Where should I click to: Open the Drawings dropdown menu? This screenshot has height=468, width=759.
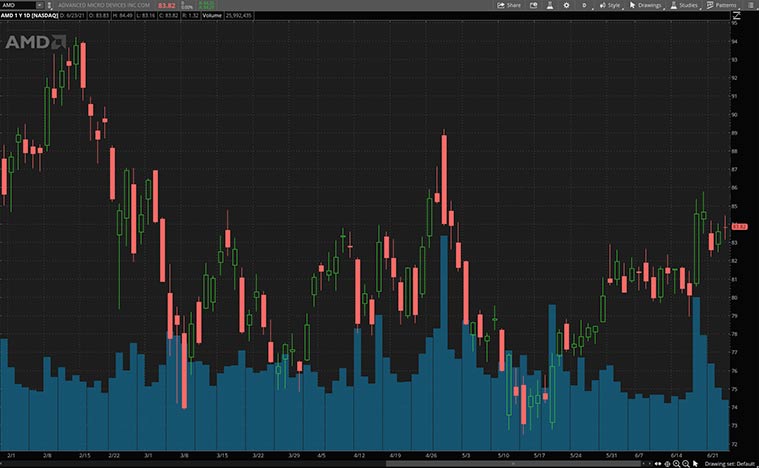(646, 5)
